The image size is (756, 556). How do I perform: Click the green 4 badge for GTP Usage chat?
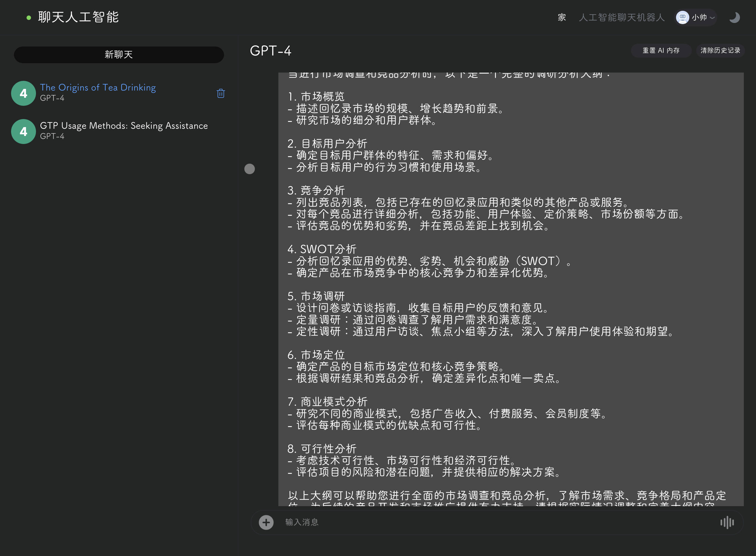24,132
